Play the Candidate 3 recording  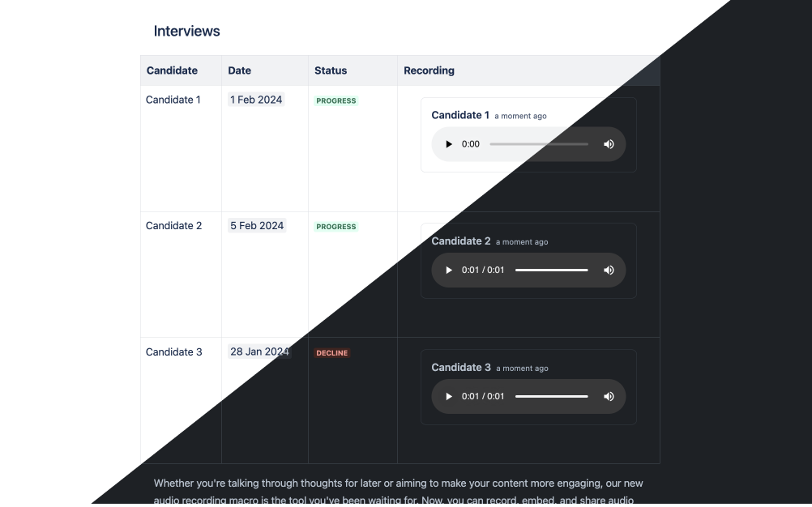[x=448, y=396]
